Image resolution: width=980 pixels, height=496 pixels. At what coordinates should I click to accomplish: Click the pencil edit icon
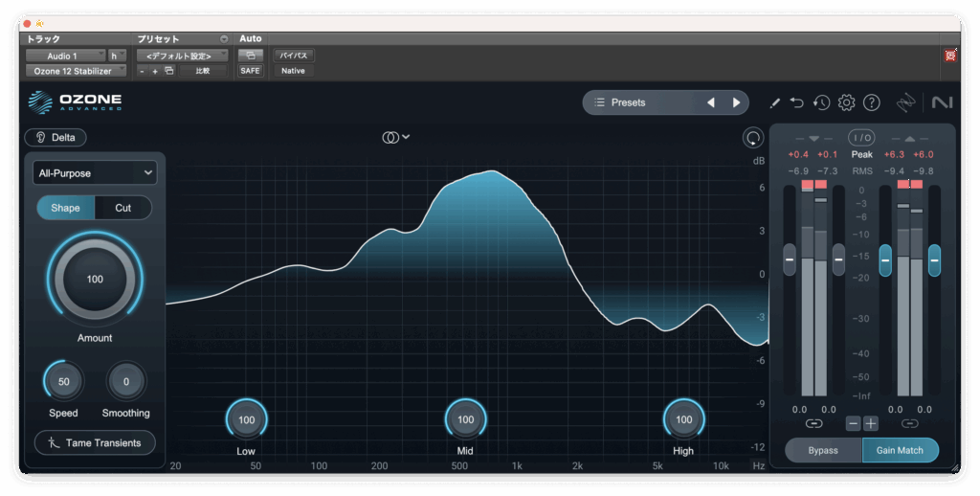[x=774, y=102]
